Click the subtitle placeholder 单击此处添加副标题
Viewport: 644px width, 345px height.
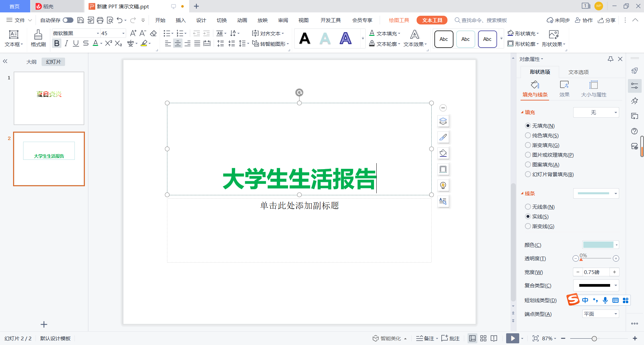pos(299,205)
